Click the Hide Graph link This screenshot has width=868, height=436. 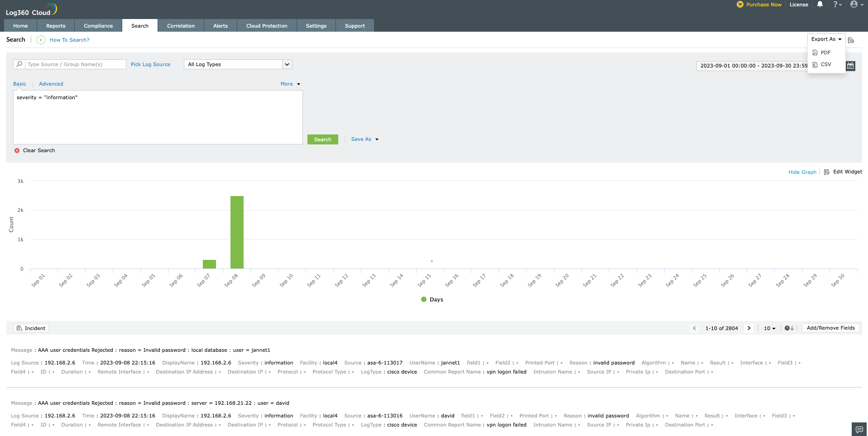802,172
